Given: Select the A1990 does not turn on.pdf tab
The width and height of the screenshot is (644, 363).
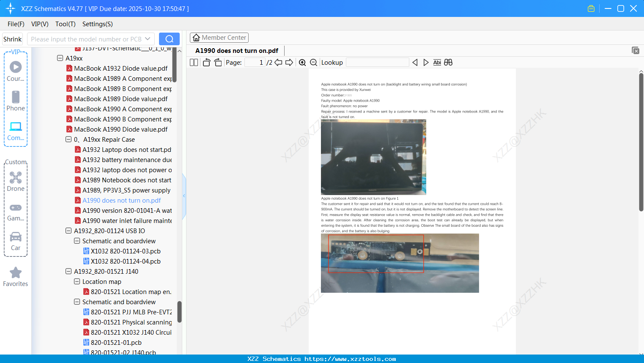Looking at the screenshot, I should pyautogui.click(x=237, y=51).
